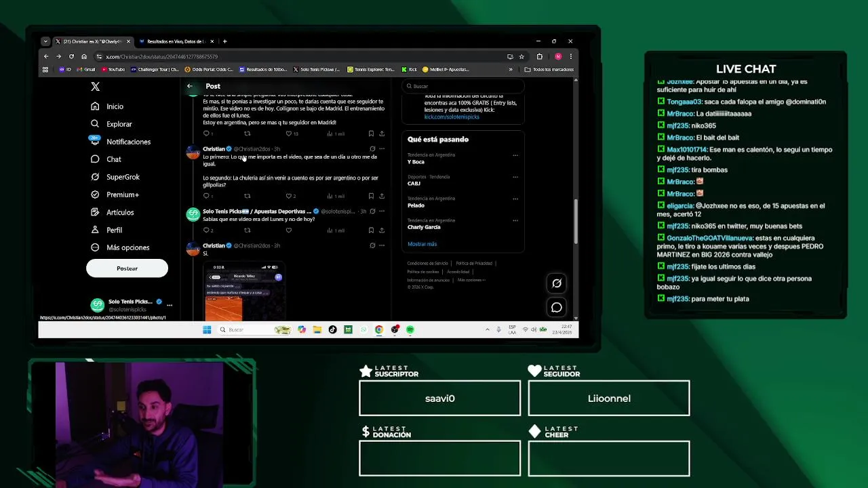Open Explorar in the X sidebar

(112, 124)
